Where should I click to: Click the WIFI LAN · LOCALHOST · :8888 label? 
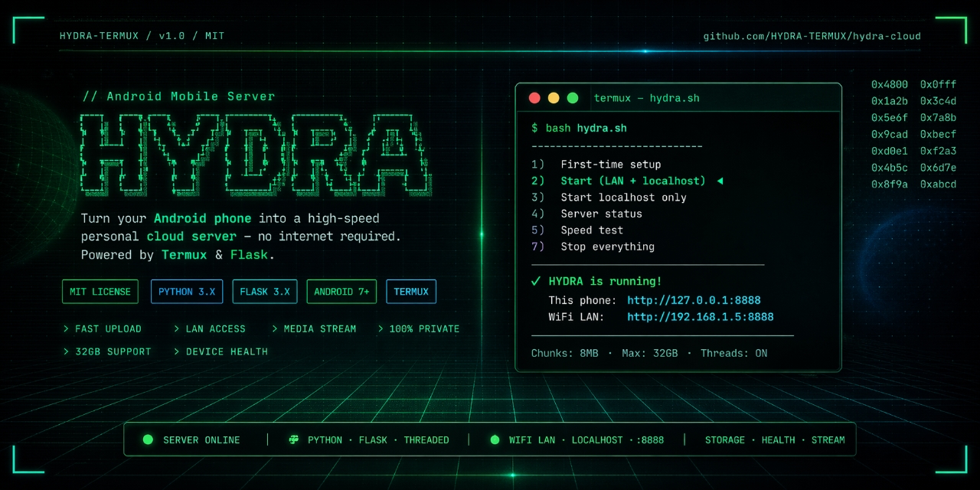(586, 440)
